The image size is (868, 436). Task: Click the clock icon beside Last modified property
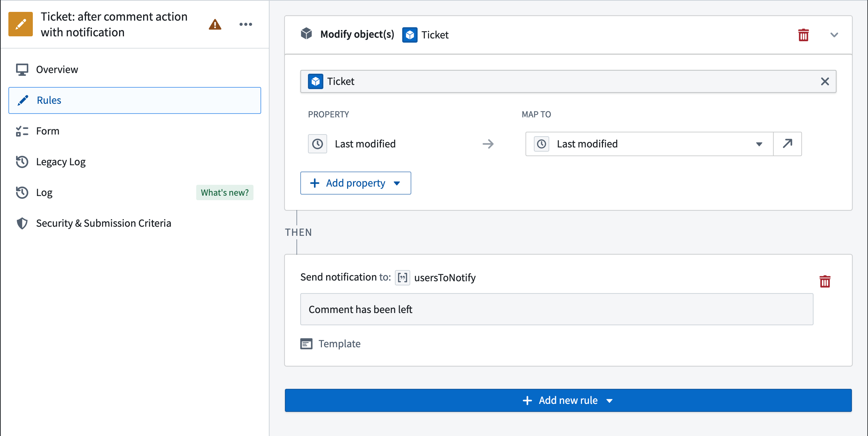click(317, 144)
